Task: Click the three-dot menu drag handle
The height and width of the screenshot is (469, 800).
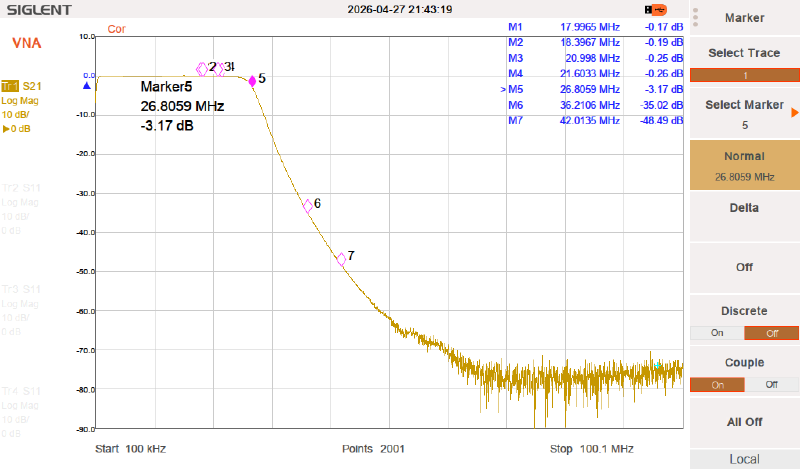Action: [x=695, y=18]
